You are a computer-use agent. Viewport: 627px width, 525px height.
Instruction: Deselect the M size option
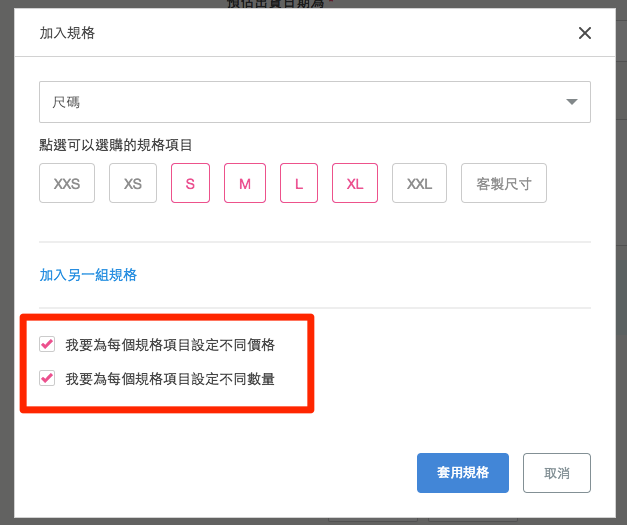245,183
